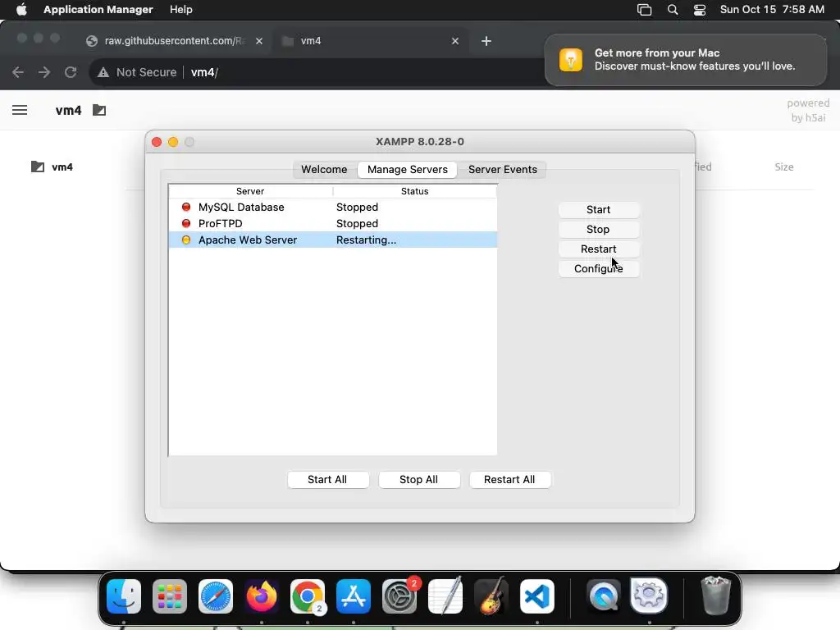Click Stage Manager icon in menu bar

[645, 10]
